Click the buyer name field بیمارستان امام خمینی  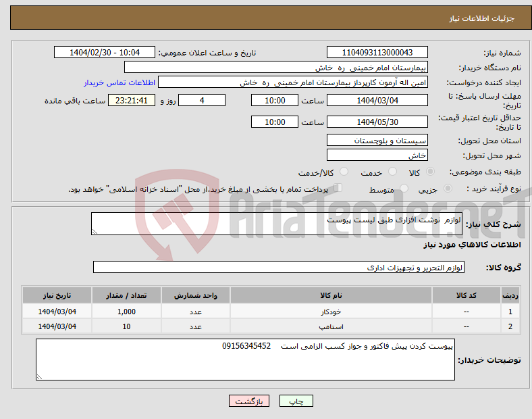(x=276, y=67)
